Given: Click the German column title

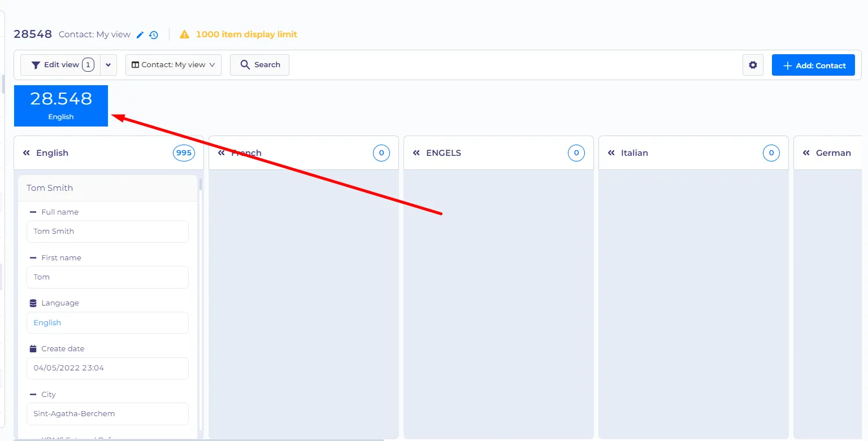Looking at the screenshot, I should tap(834, 153).
